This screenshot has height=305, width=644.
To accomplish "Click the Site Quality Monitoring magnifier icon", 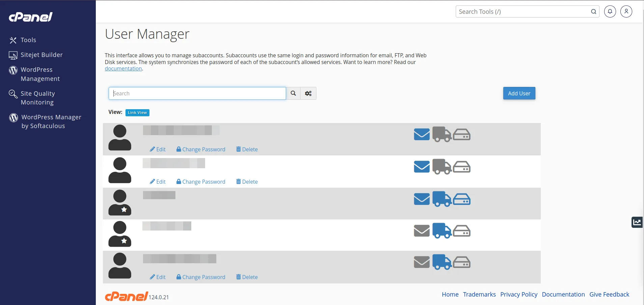I will pyautogui.click(x=13, y=94).
